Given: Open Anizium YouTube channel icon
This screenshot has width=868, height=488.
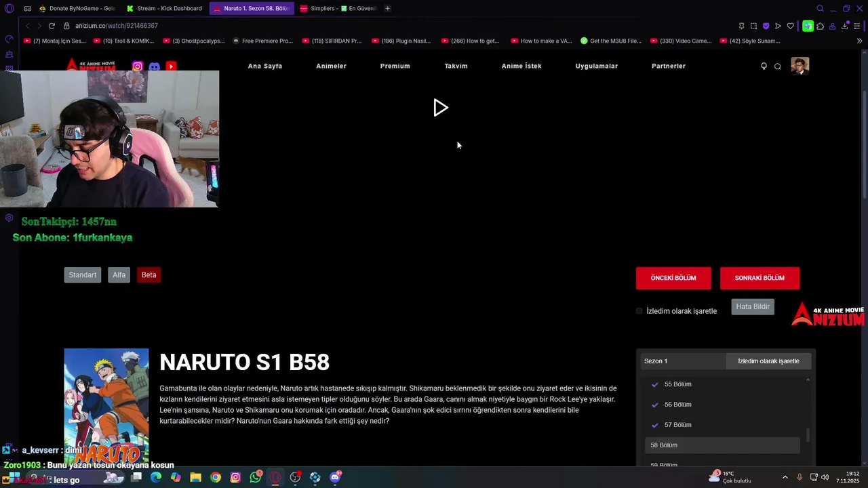Looking at the screenshot, I should [171, 66].
